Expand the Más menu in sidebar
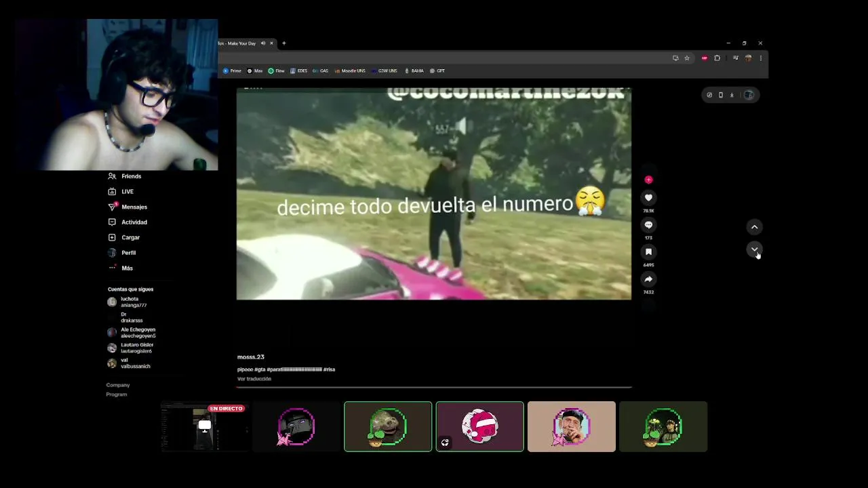The width and height of the screenshot is (868, 488). (121, 268)
